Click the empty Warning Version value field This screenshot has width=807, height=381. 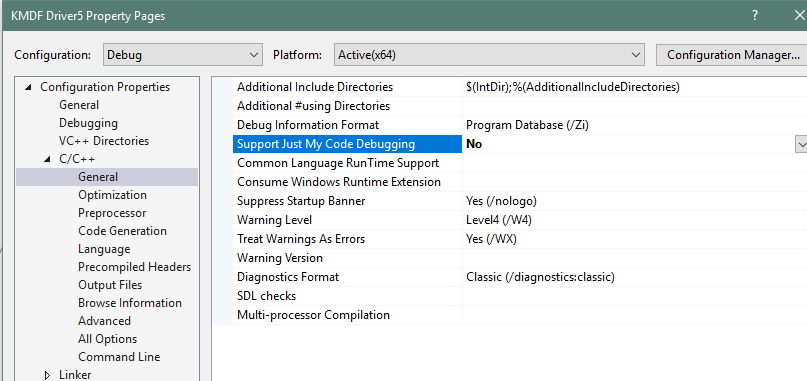click(x=635, y=259)
